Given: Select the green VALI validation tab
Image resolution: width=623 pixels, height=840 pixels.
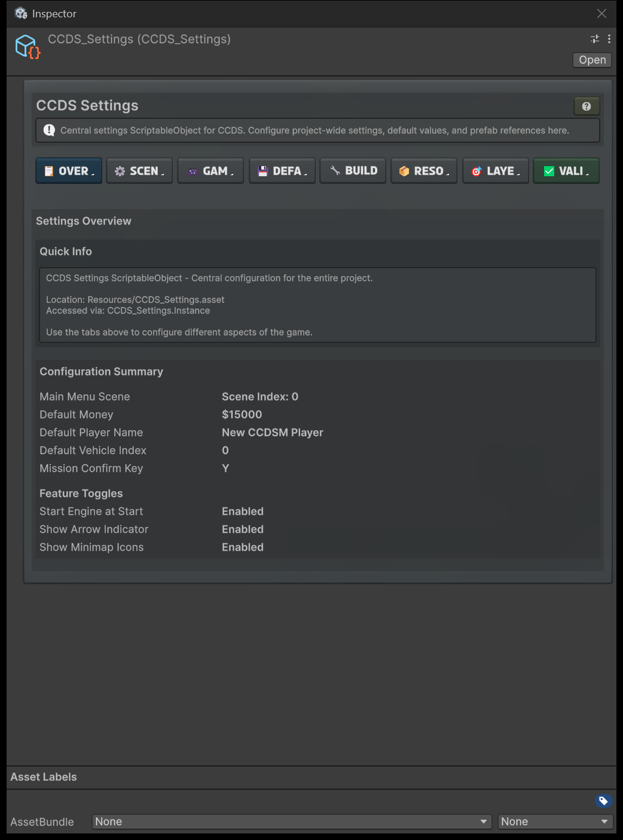Looking at the screenshot, I should tap(566, 171).
